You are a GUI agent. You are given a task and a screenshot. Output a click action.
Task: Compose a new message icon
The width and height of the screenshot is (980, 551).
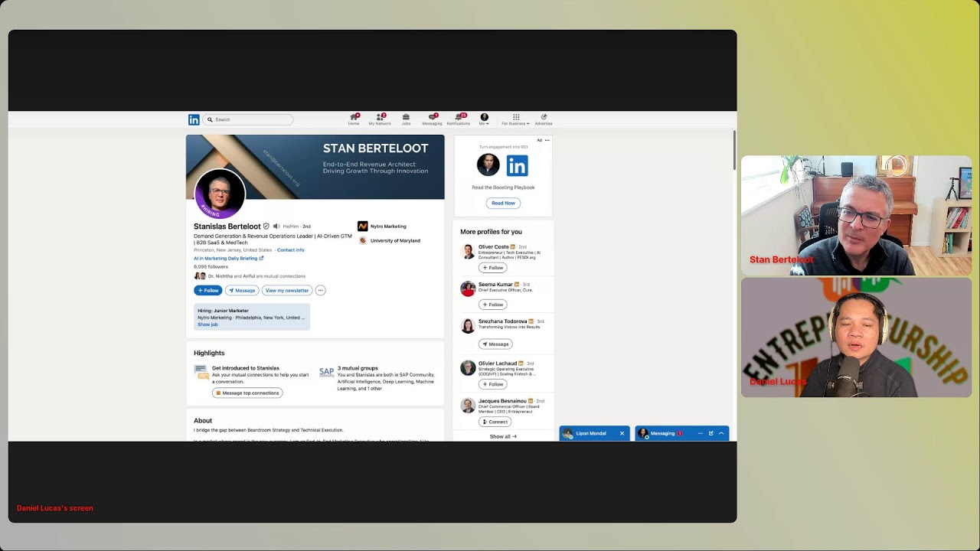(x=710, y=434)
